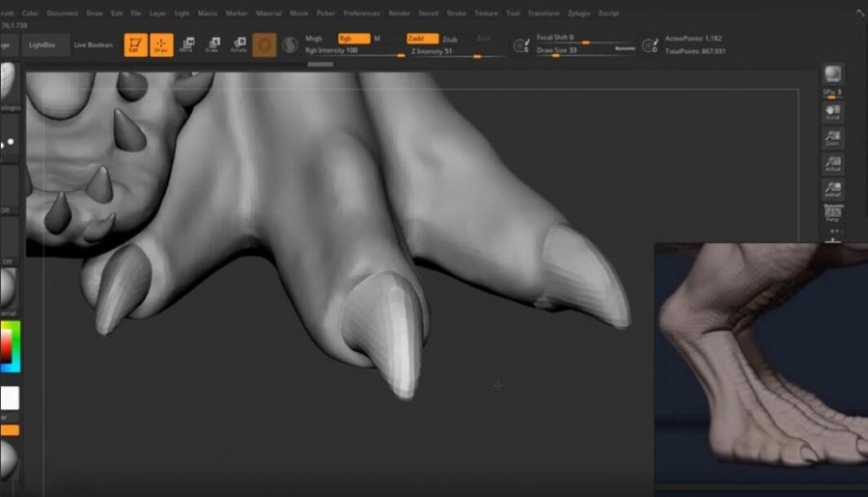Click the Focal Shift slider
This screenshot has width=868, height=497.
tap(586, 39)
